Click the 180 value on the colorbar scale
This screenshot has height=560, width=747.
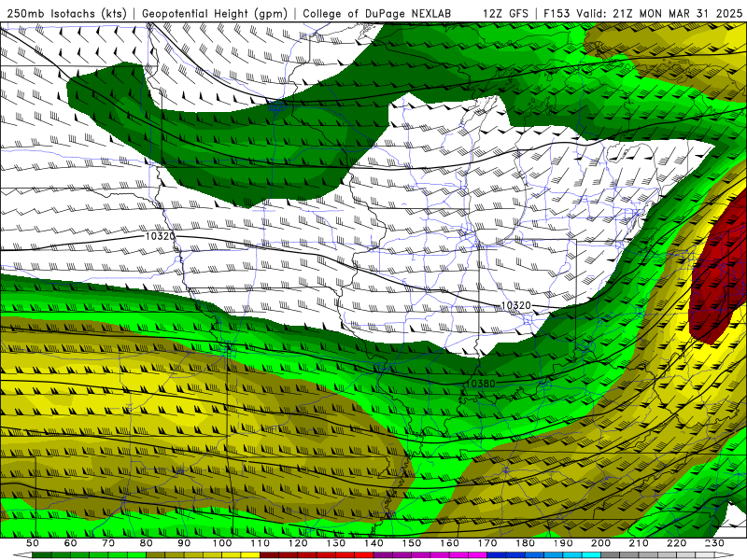coord(525,543)
